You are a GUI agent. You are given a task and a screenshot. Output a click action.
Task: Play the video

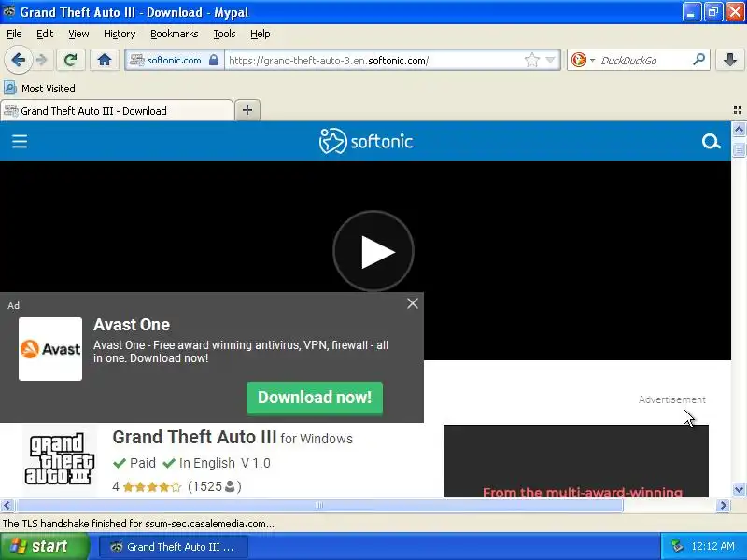point(373,251)
